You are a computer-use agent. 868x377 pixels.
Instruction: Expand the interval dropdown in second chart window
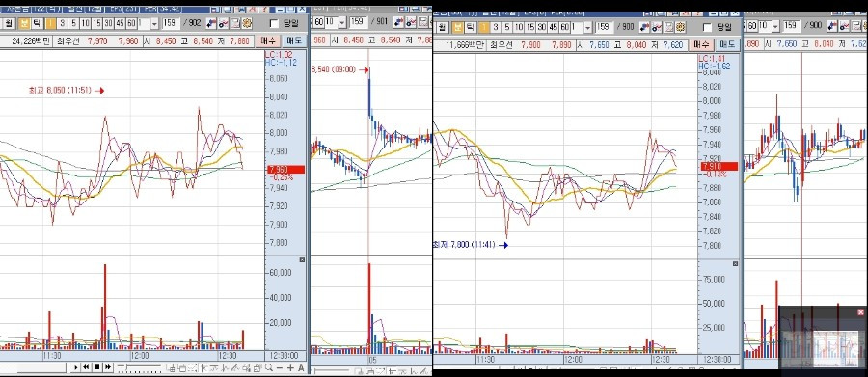click(x=341, y=22)
